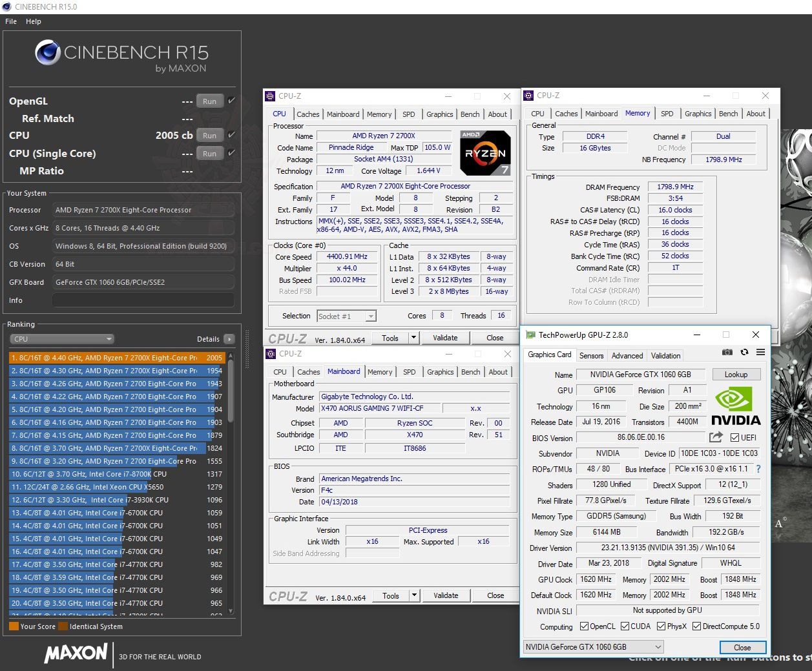The height and width of the screenshot is (671, 812).
Task: Click the Lookup button in GPU-Z
Action: click(x=736, y=375)
